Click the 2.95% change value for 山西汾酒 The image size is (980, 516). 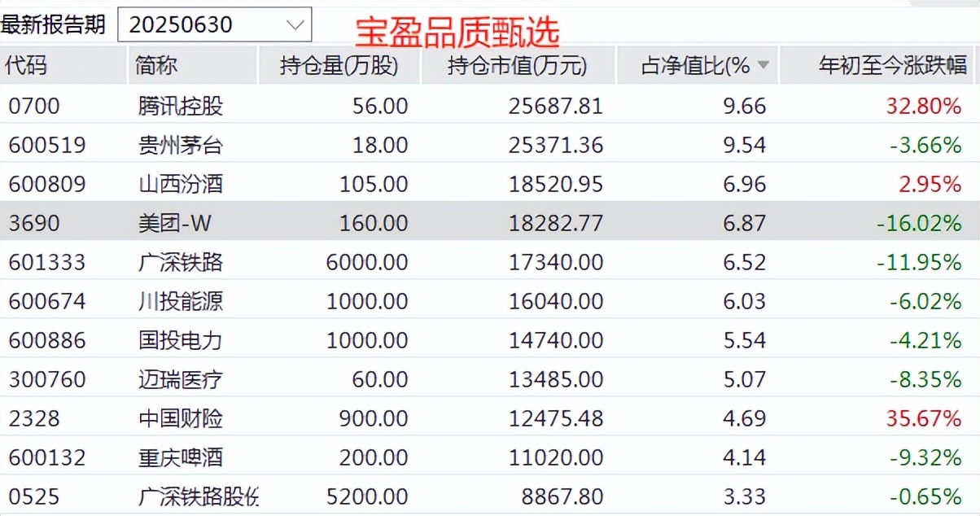[930, 184]
